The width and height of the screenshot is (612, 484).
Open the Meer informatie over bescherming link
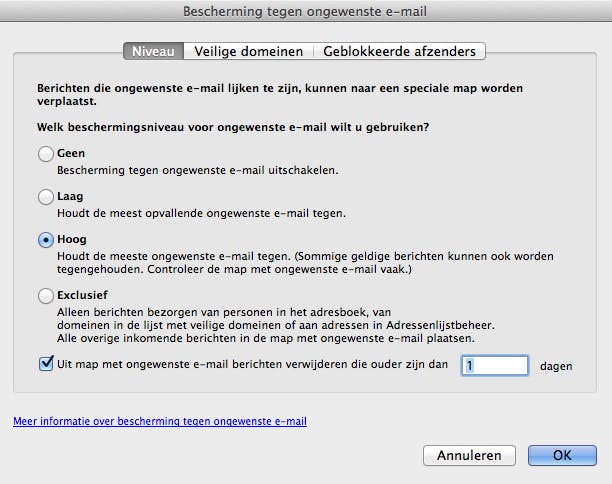pos(160,422)
